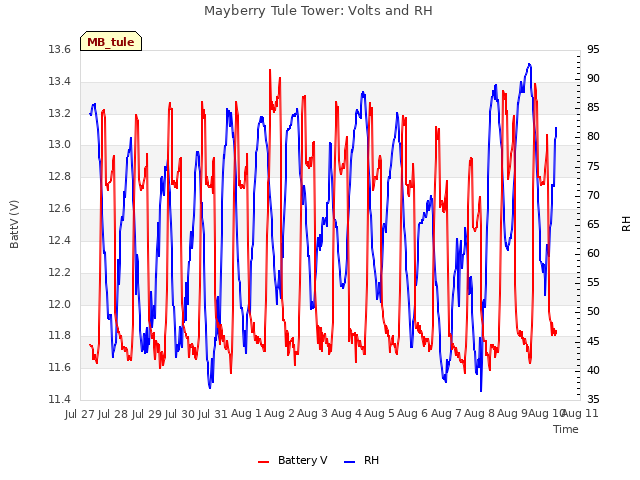This screenshot has height=480, width=640.
Task: Click the Aug 4 date tick label
Action: tap(346, 413)
